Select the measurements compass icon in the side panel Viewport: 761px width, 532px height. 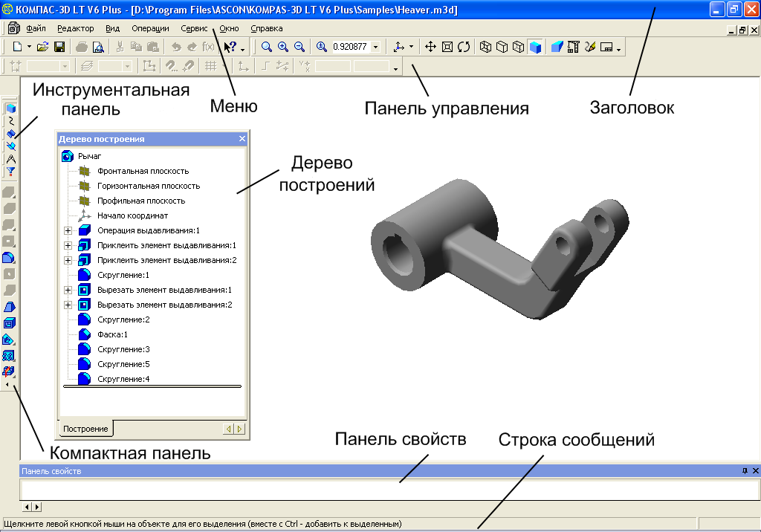pyautogui.click(x=10, y=159)
